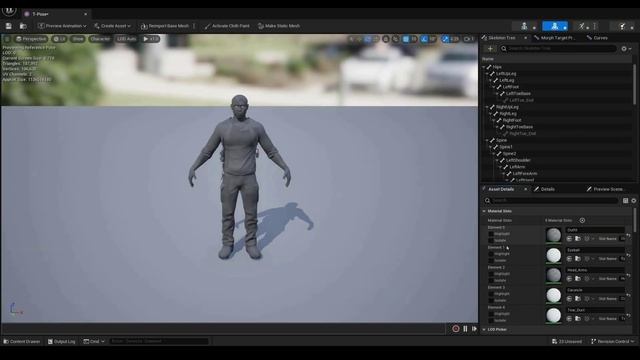The height and width of the screenshot is (360, 640).
Task: Use selected asset icon for Element 0
Action: pos(569,239)
